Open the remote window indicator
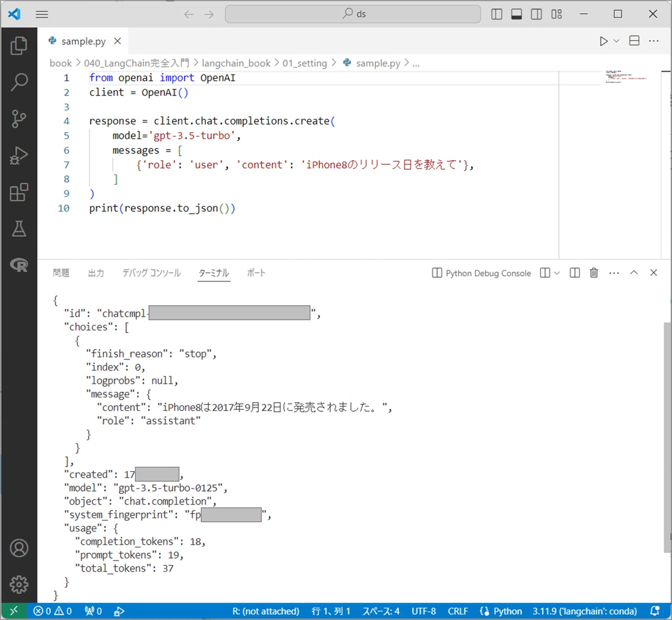 (x=14, y=611)
